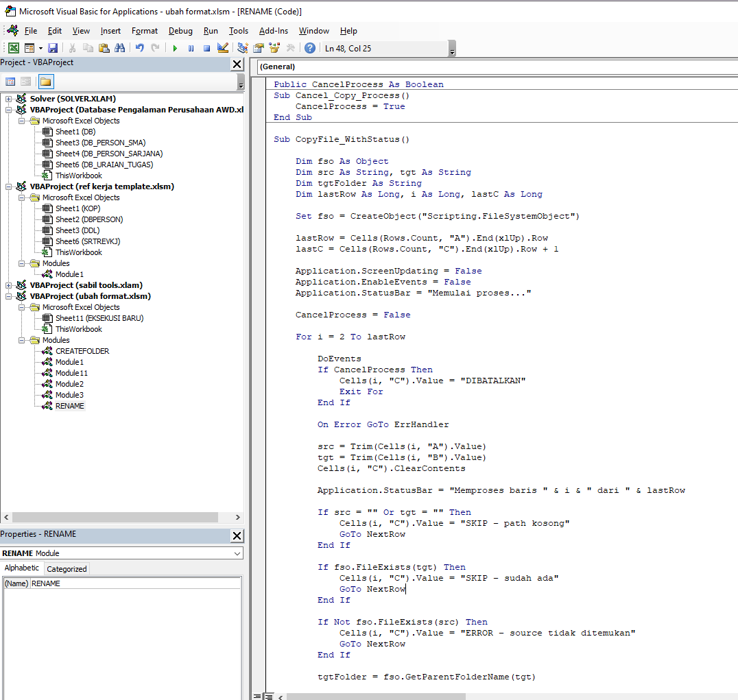Viewport: 738px width, 700px height.
Task: Open the Add-Ins menu
Action: tap(274, 31)
